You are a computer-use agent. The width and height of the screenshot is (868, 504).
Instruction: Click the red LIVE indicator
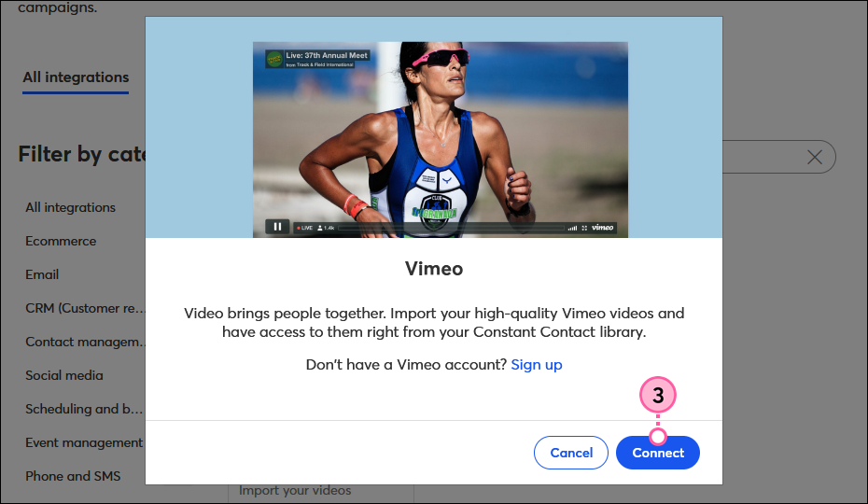pos(304,228)
